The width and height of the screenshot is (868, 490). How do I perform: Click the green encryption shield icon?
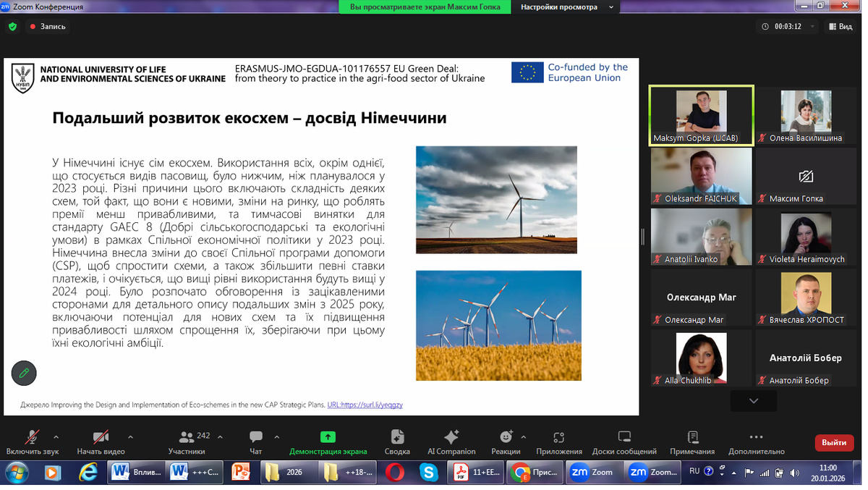pos(12,26)
